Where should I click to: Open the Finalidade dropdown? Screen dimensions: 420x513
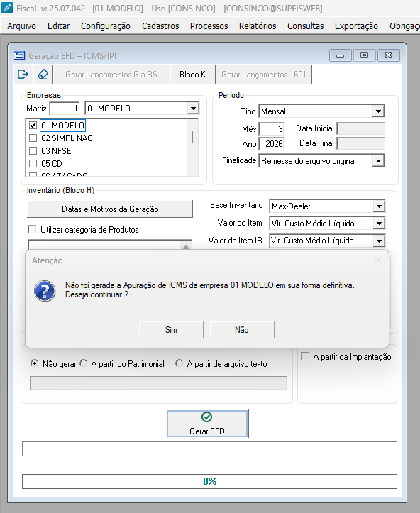[x=378, y=161]
